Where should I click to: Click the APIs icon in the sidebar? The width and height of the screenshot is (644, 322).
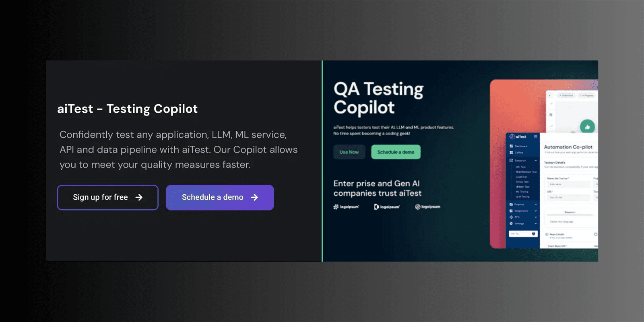point(511,216)
